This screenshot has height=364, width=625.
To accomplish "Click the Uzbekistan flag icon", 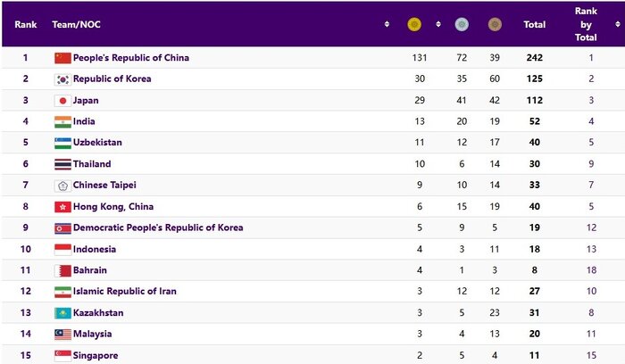I will tap(62, 143).
